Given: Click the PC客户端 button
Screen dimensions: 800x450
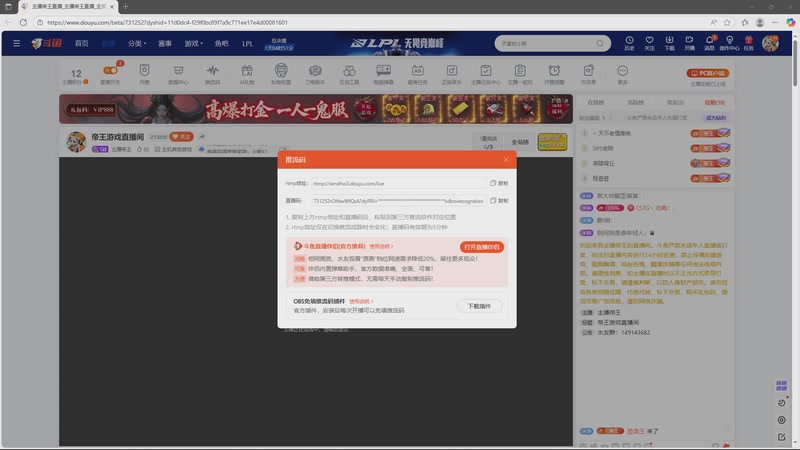Looking at the screenshot, I should (x=708, y=73).
